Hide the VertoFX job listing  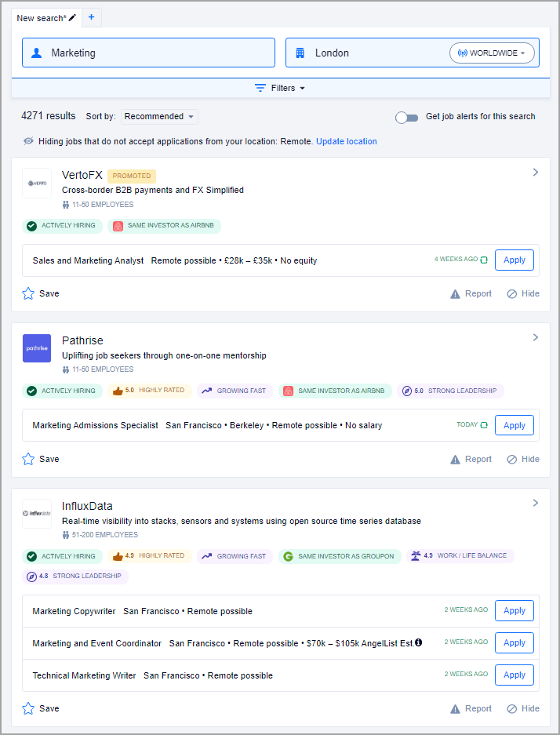[523, 293]
